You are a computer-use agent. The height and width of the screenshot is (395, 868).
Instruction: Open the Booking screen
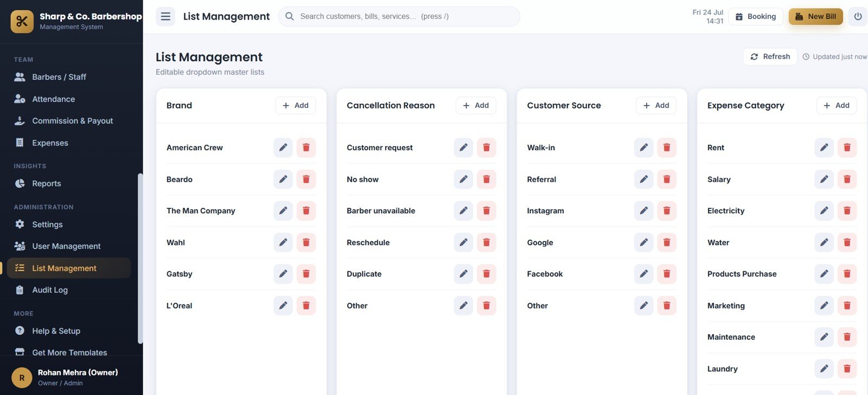(x=756, y=16)
